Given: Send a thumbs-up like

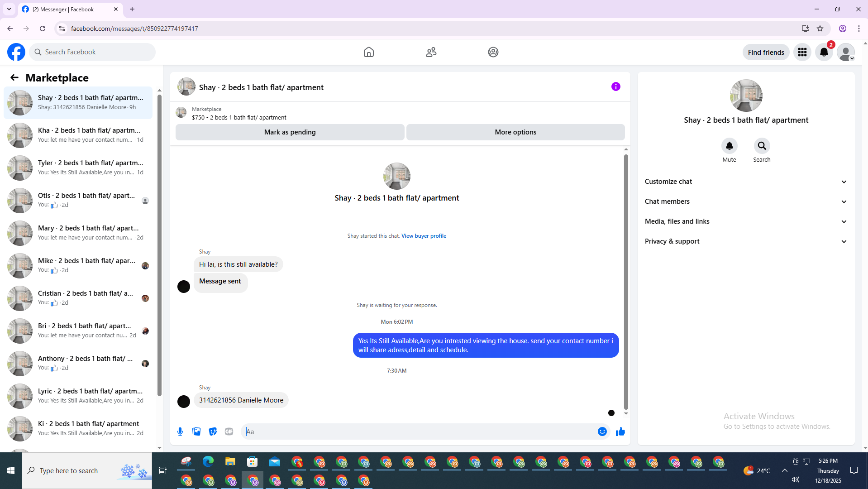Looking at the screenshot, I should coord(620,431).
